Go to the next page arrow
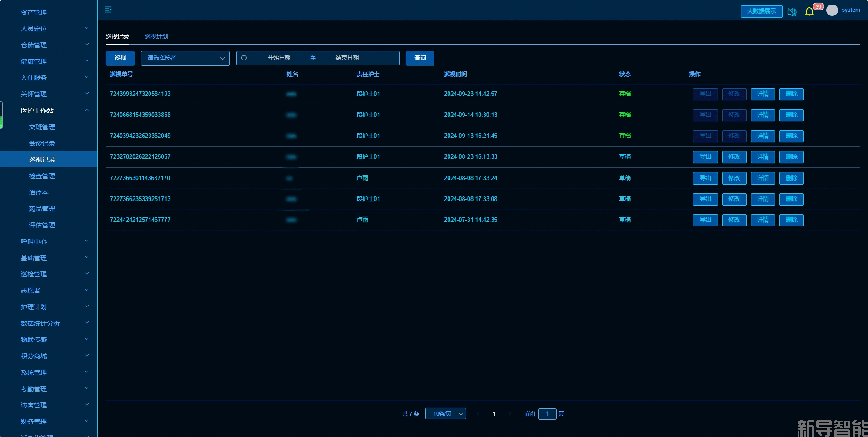 pos(510,414)
